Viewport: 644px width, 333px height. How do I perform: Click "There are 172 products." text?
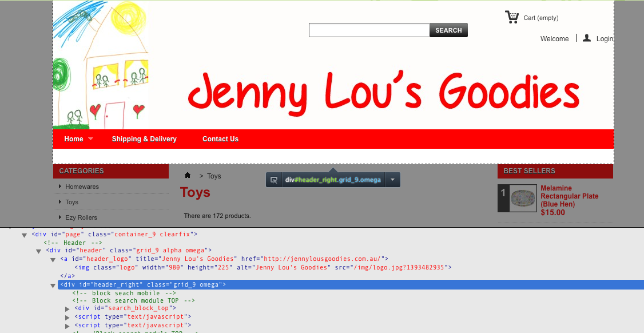coord(217,216)
